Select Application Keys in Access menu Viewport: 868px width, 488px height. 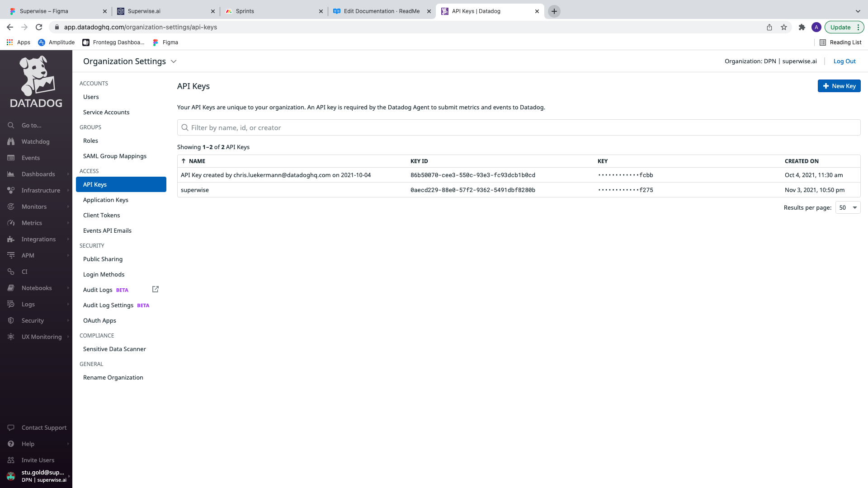[106, 200]
